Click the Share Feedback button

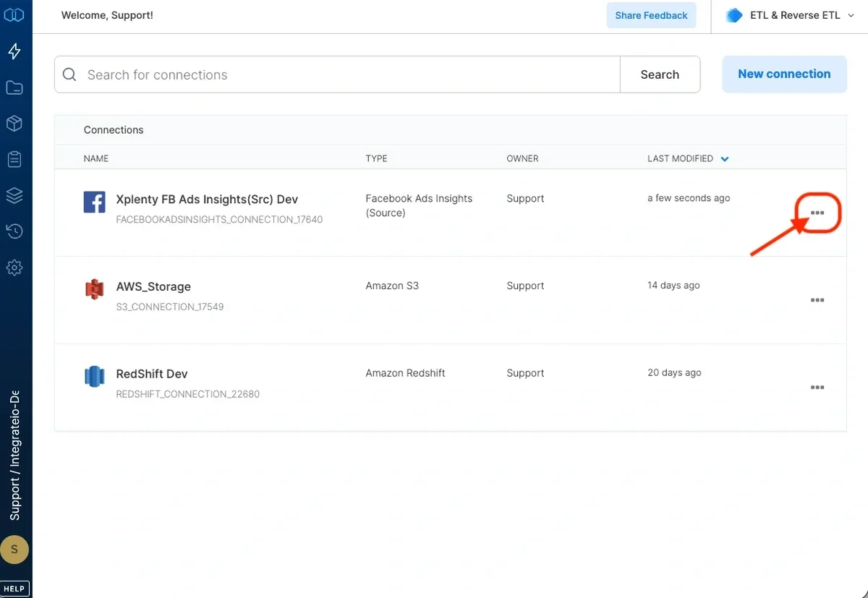(x=650, y=14)
